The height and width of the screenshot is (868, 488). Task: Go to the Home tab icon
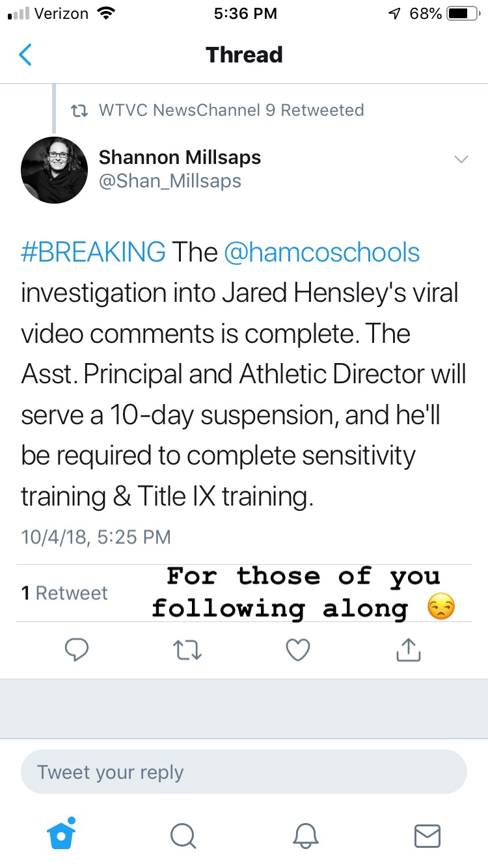coord(62,835)
